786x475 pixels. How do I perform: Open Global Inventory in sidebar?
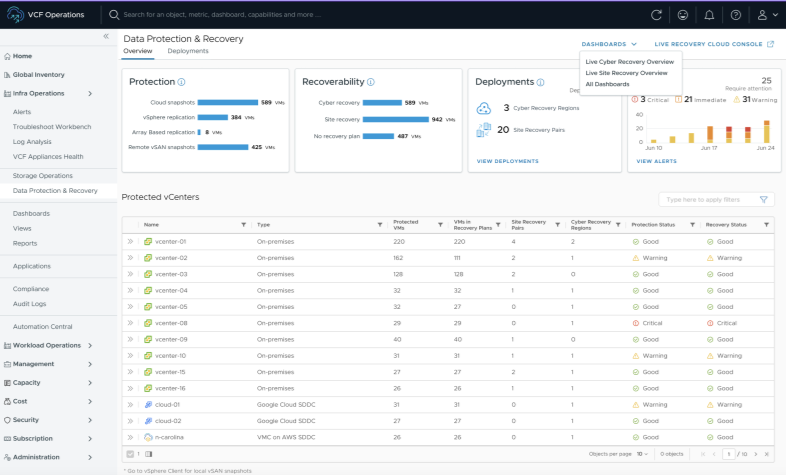point(39,75)
